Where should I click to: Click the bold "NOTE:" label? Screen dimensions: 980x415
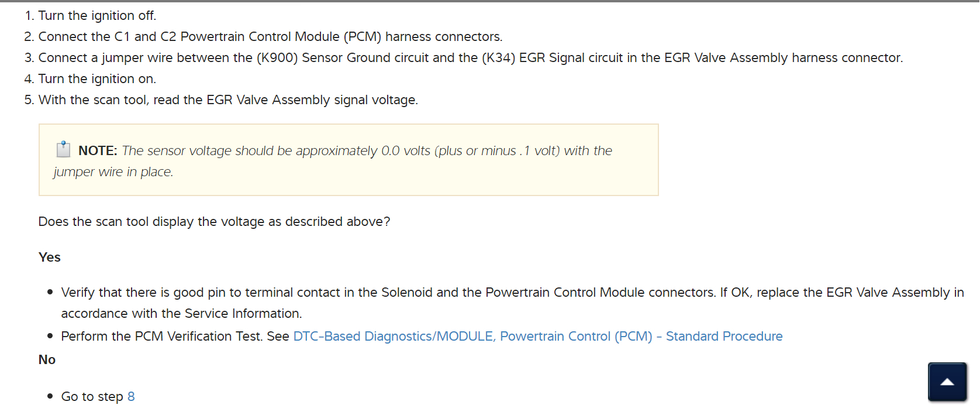[x=98, y=151]
